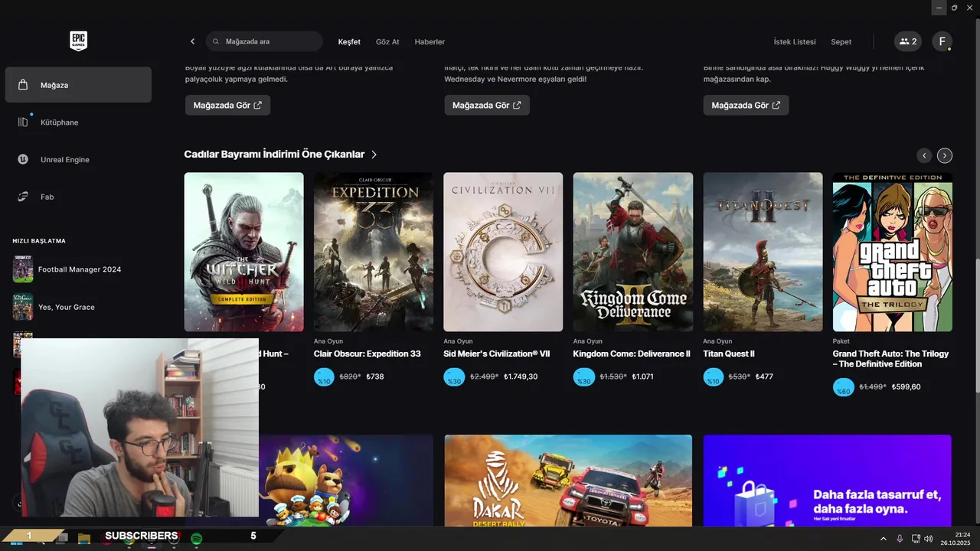
Task: Click the Mağaza shopping bag icon
Action: tap(23, 85)
